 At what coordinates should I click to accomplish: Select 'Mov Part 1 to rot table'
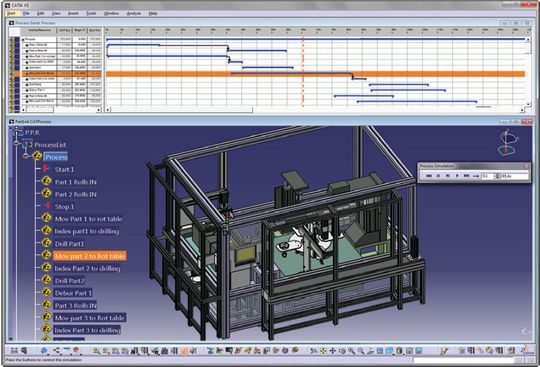pos(89,219)
